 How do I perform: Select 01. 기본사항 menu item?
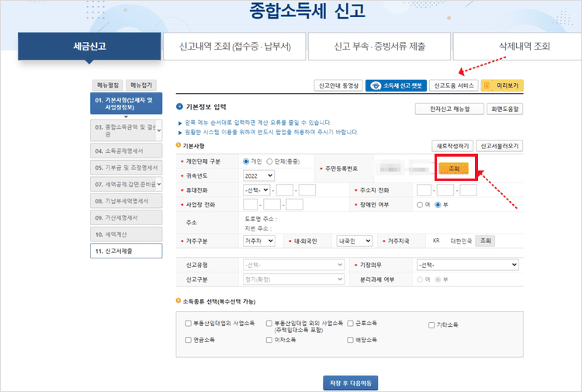pyautogui.click(x=126, y=103)
